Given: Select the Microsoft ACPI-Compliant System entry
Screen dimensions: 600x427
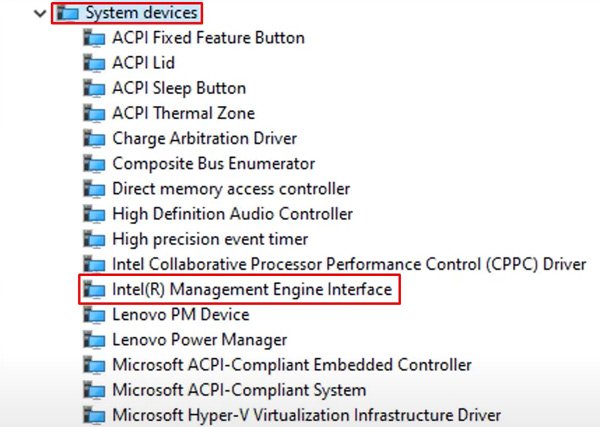Looking at the screenshot, I should click(239, 390).
